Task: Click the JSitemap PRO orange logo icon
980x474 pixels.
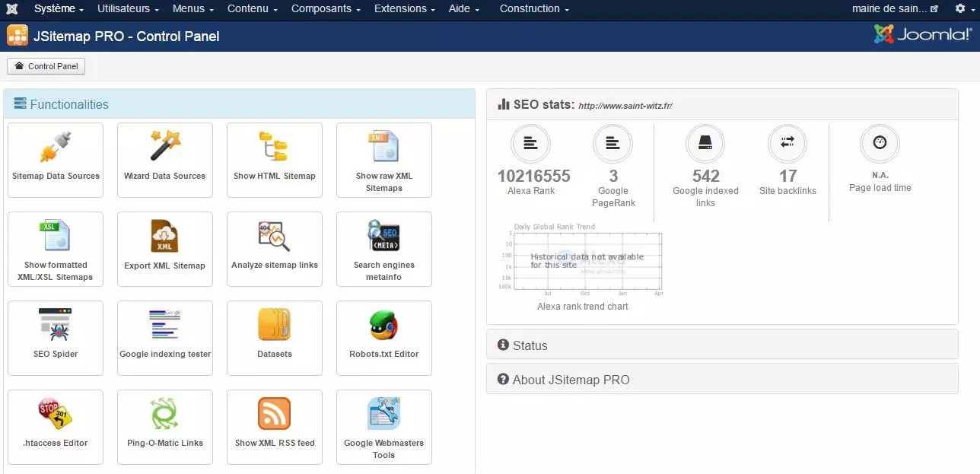Action: 17,36
